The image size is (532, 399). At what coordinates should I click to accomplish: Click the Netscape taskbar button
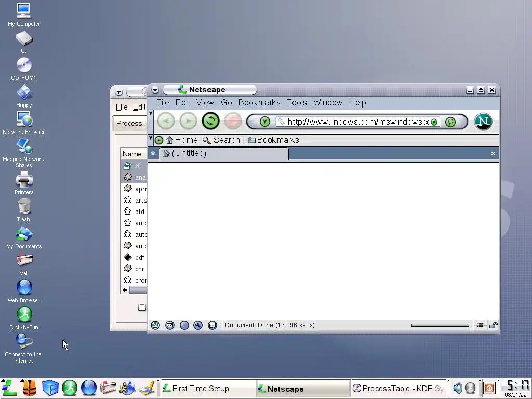tap(303, 389)
